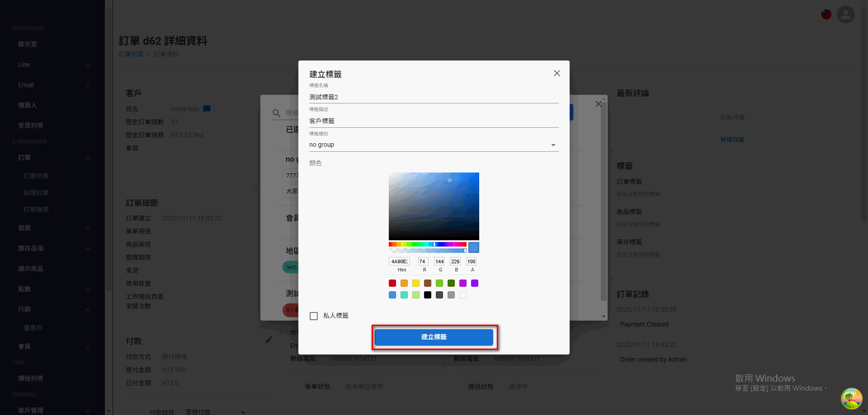Close the tag selection dialog behind the front dialog
The height and width of the screenshot is (415, 868).
tap(598, 104)
